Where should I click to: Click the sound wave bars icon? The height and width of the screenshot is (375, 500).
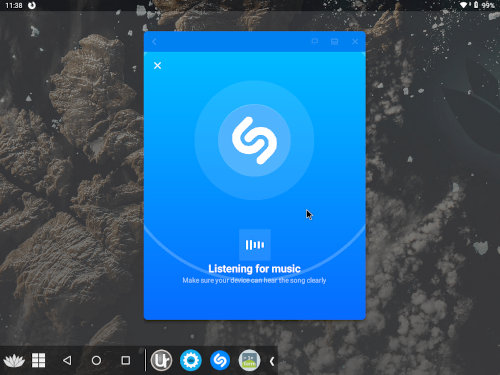point(255,245)
